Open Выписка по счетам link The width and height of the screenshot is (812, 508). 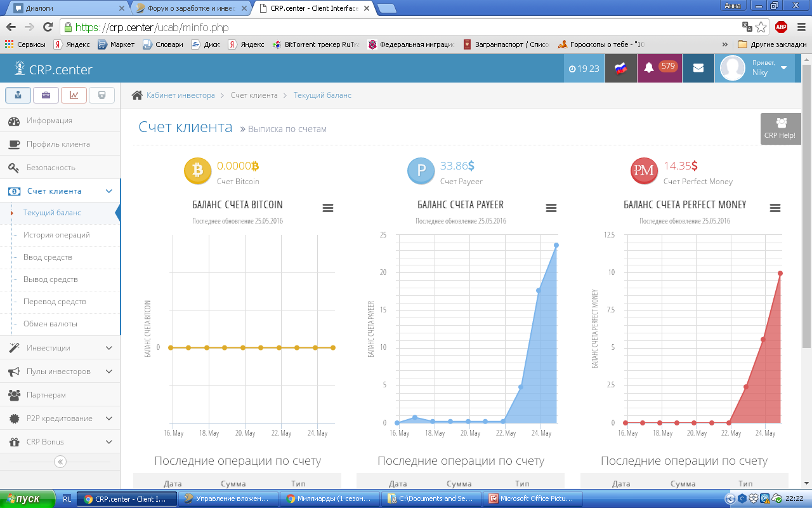point(287,129)
